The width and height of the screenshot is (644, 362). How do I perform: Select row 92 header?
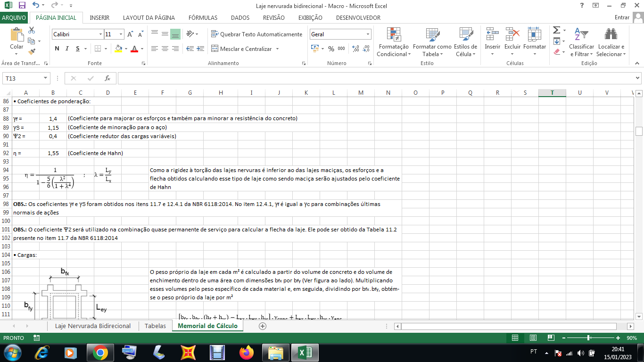click(x=6, y=153)
